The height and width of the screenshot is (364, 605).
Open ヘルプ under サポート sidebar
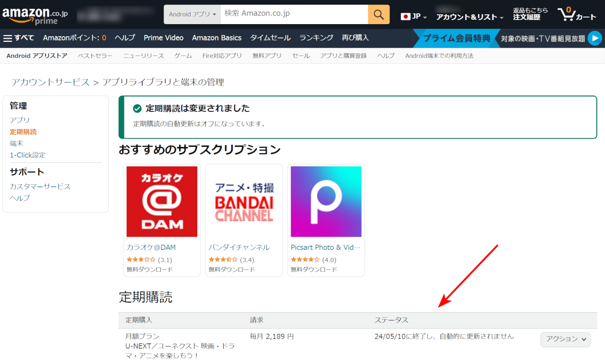[20, 198]
